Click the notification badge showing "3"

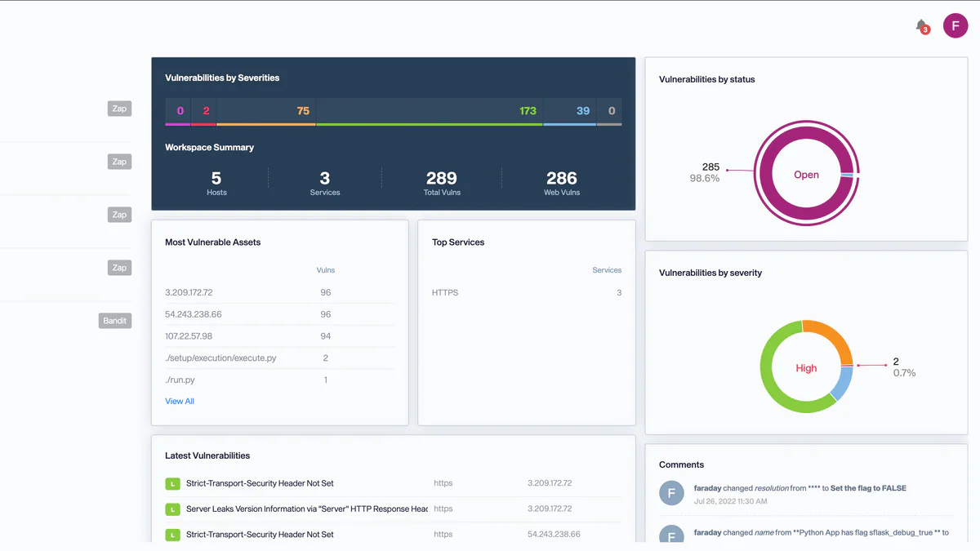coord(925,30)
